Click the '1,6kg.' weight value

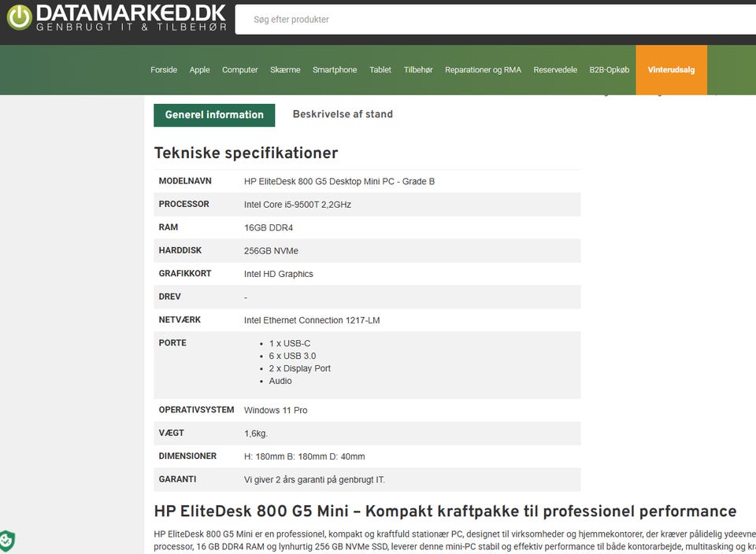click(255, 434)
